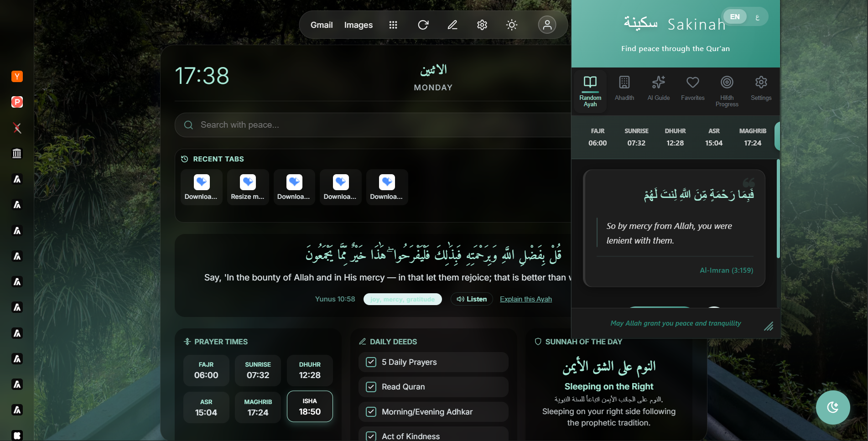Toggle dark mode with the moon button
This screenshot has height=441, width=868.
[832, 407]
